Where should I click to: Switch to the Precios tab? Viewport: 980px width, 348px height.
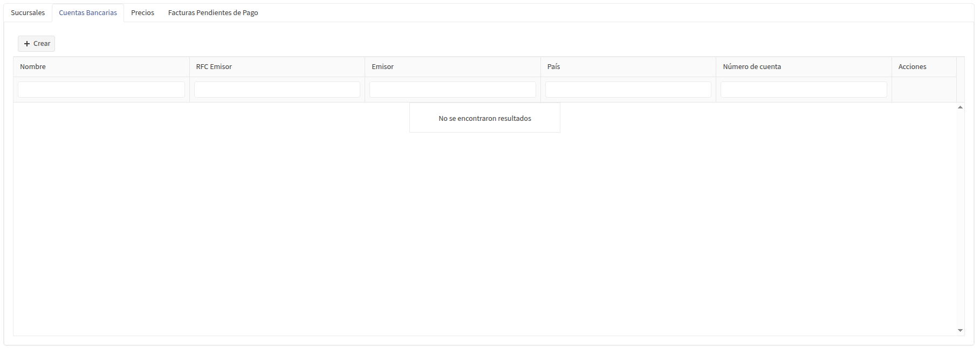click(x=142, y=13)
